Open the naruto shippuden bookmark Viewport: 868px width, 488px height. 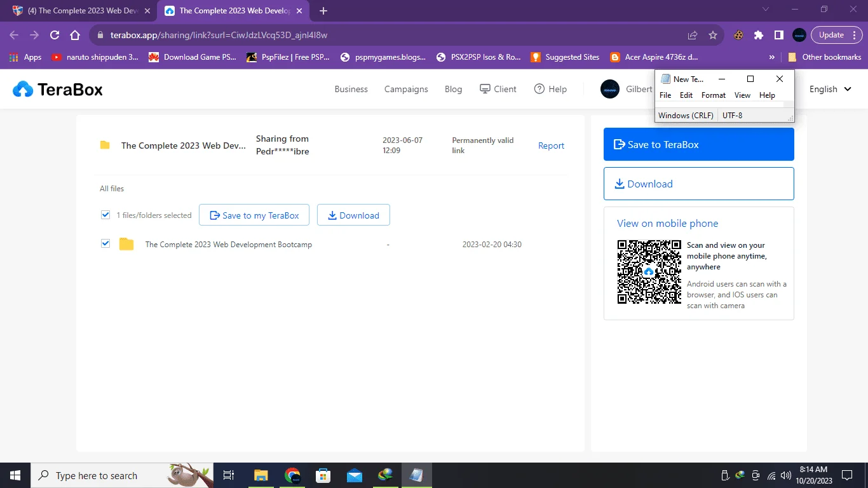tap(95, 57)
